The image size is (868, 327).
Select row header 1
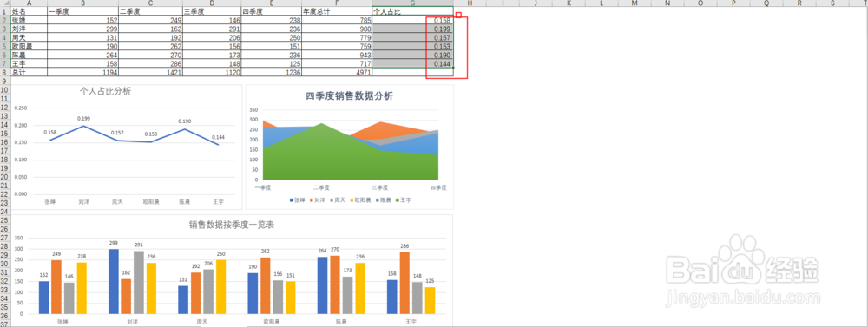click(5, 11)
